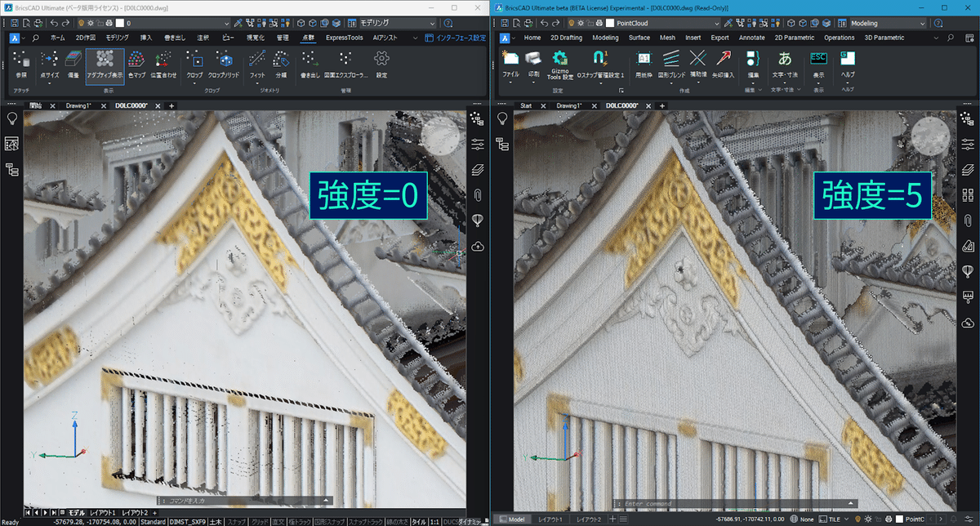
Task: Toggle スナップトラック snap tracking in status bar
Action: (365, 521)
